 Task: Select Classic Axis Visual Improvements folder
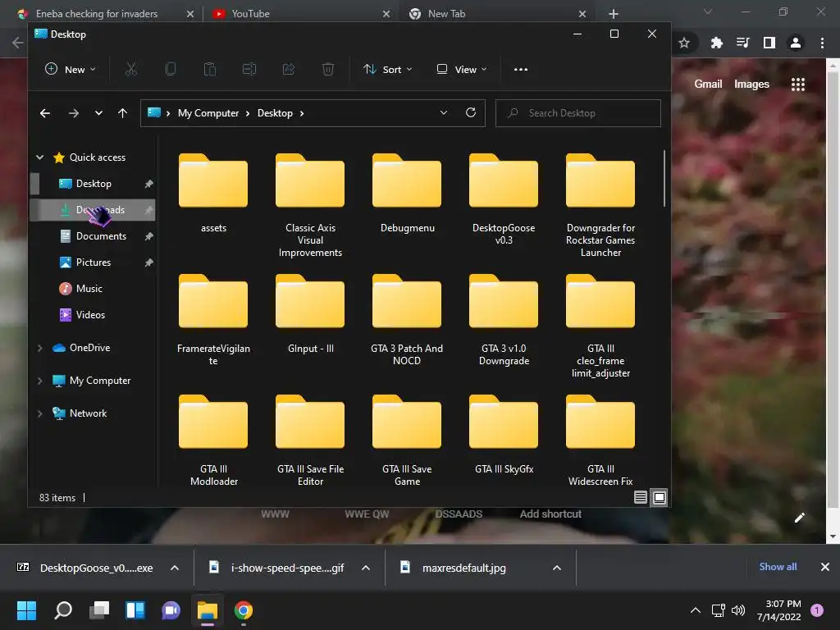[x=310, y=205]
